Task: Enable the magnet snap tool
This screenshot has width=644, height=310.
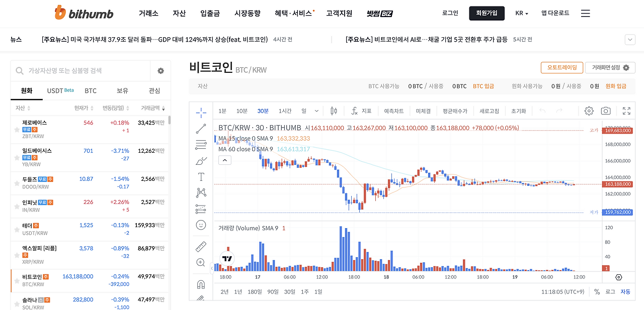Action: tap(201, 284)
